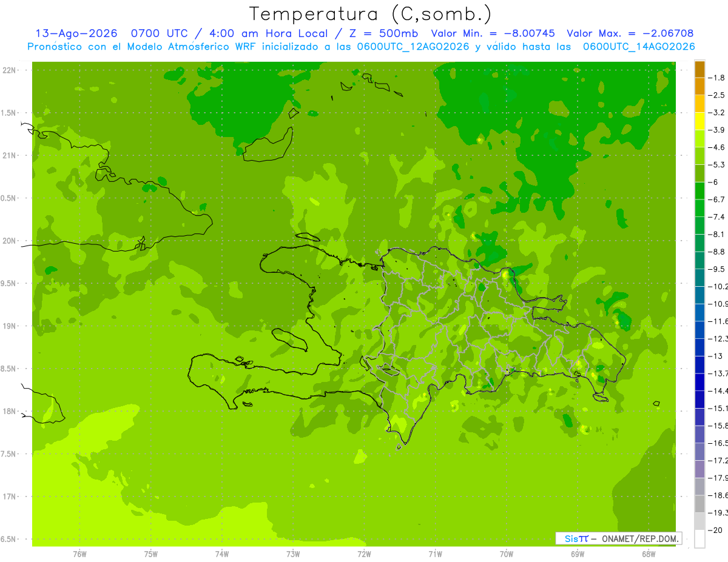Screen dimensions: 728x562
Task: Pick the yellow swatch between -3.2 and -3.9
Action: click(699, 121)
